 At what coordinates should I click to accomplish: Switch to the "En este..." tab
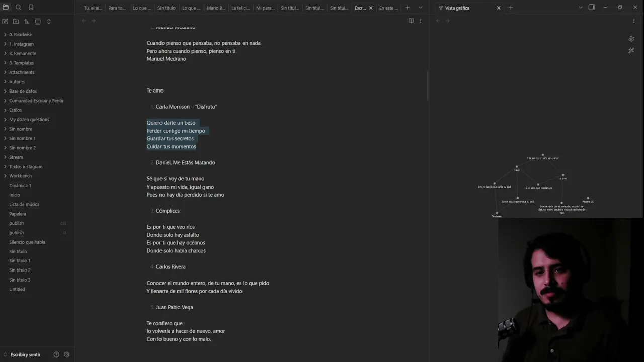(x=388, y=8)
